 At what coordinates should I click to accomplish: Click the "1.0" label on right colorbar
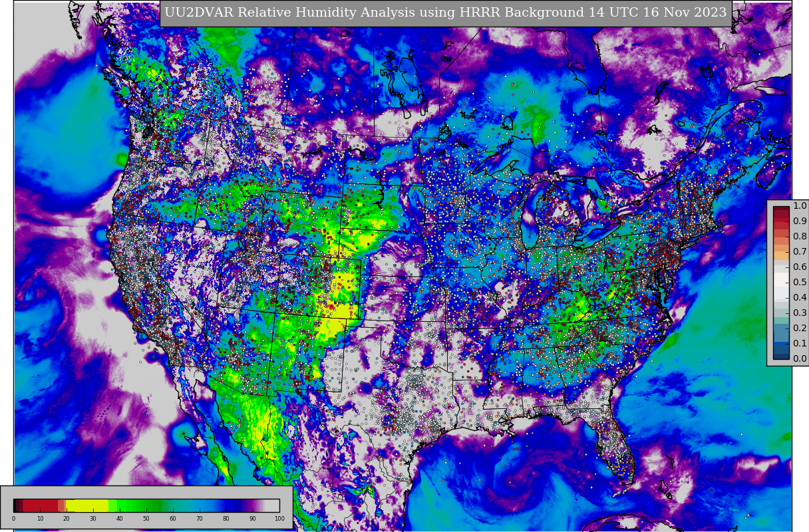coord(800,205)
